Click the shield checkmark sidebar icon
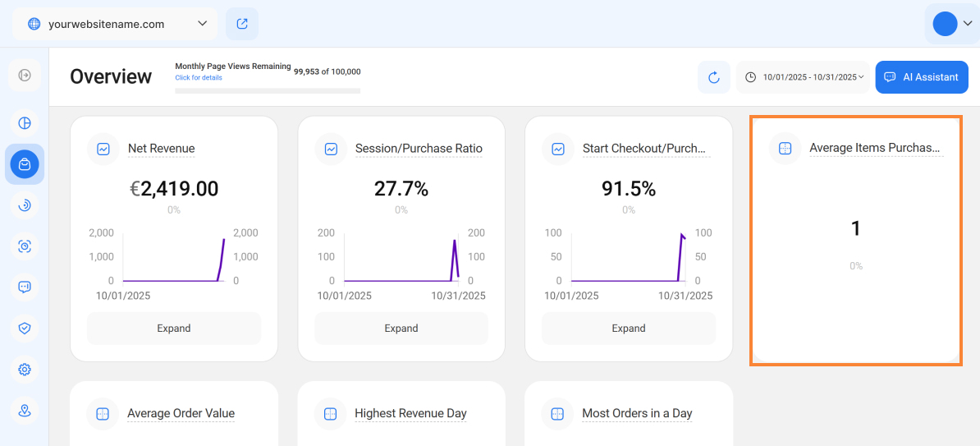980x446 pixels. (x=25, y=328)
